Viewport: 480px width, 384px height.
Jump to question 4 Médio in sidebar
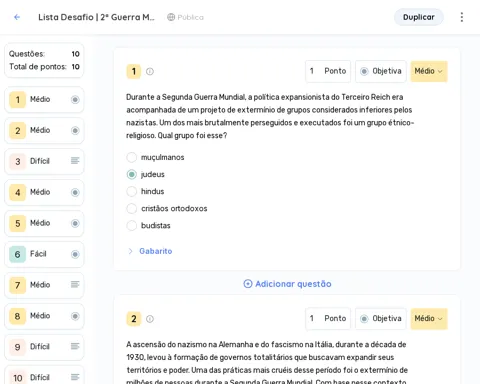[x=44, y=192]
